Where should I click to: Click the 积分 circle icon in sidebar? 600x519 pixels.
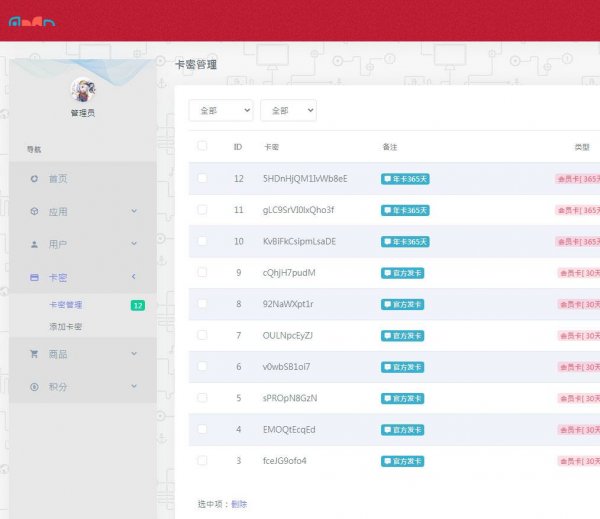(34, 387)
